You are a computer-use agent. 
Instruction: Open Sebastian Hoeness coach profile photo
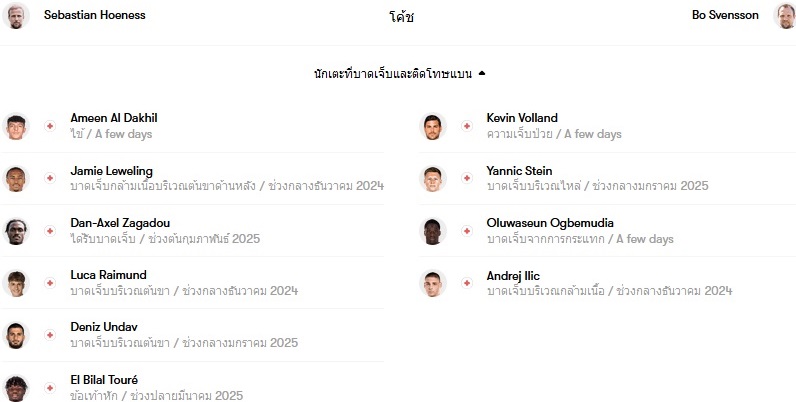pos(16,15)
